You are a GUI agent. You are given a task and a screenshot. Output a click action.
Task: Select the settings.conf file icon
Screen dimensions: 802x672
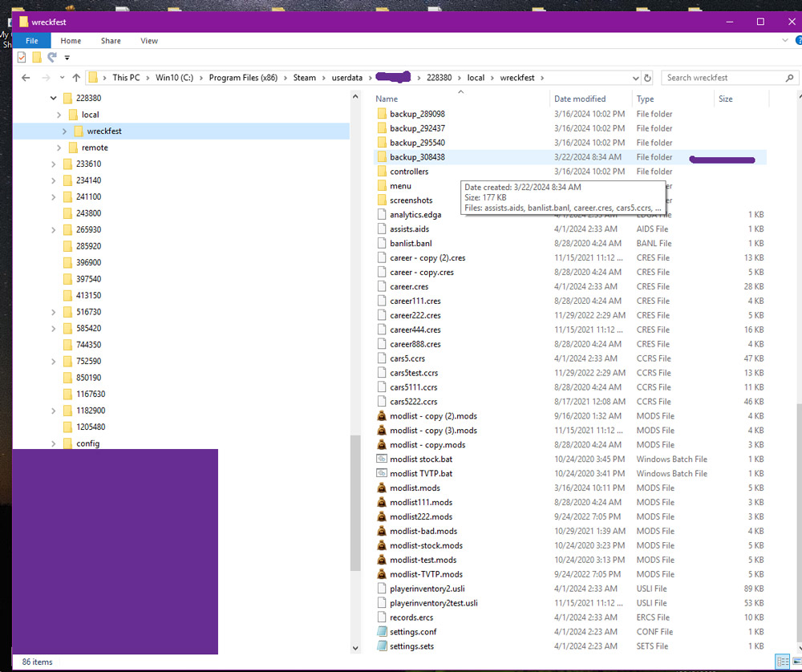pyautogui.click(x=382, y=632)
